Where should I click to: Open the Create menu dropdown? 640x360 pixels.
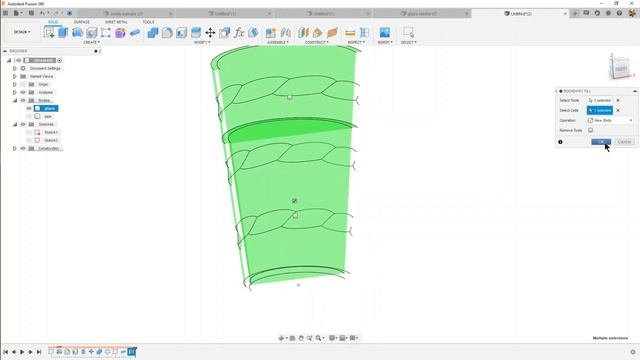coord(91,42)
